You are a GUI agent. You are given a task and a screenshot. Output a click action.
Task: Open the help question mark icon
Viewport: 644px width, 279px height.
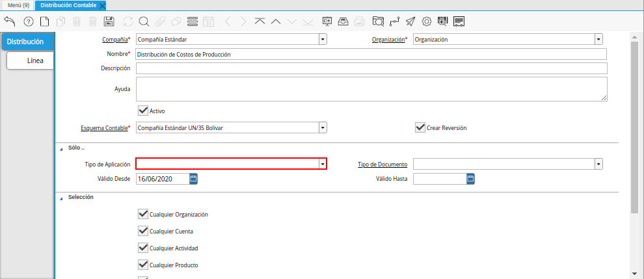point(29,21)
